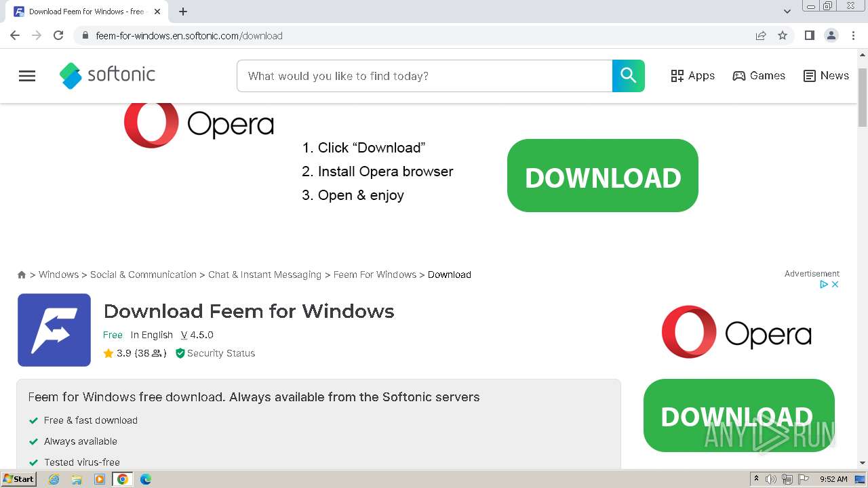Click the sidebar Opera DOWNLOAD button
868x488 pixels.
(738, 415)
